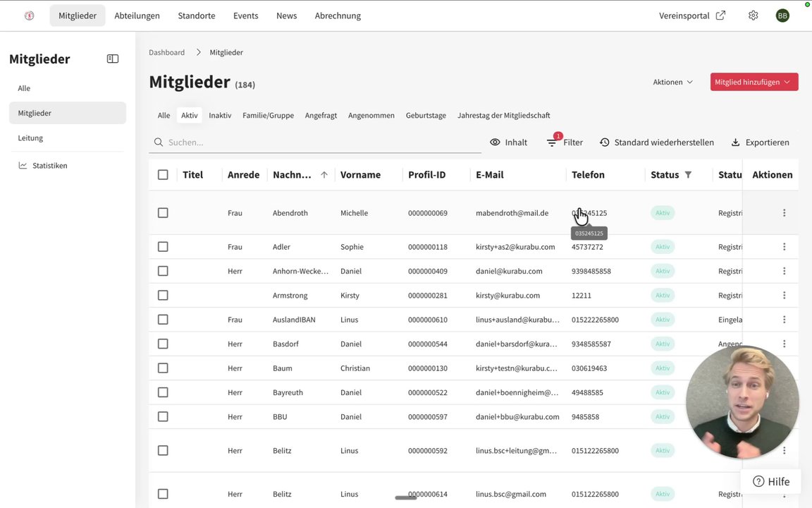
Task: Click the Exportieren button label
Action: pyautogui.click(x=768, y=142)
